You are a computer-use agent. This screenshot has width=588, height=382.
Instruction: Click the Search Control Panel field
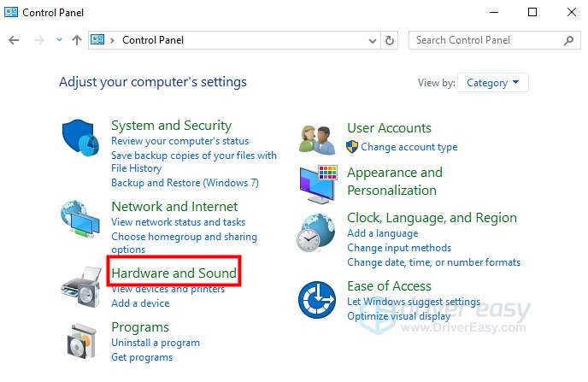pyautogui.click(x=485, y=40)
